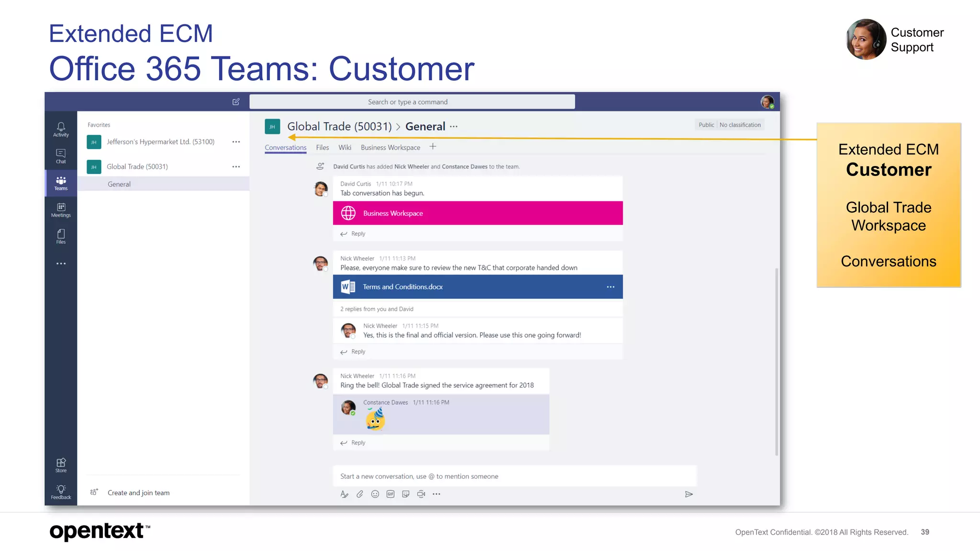980x551 pixels.
Task: Open more options on Terms and Conditions.docx
Action: pyautogui.click(x=611, y=287)
